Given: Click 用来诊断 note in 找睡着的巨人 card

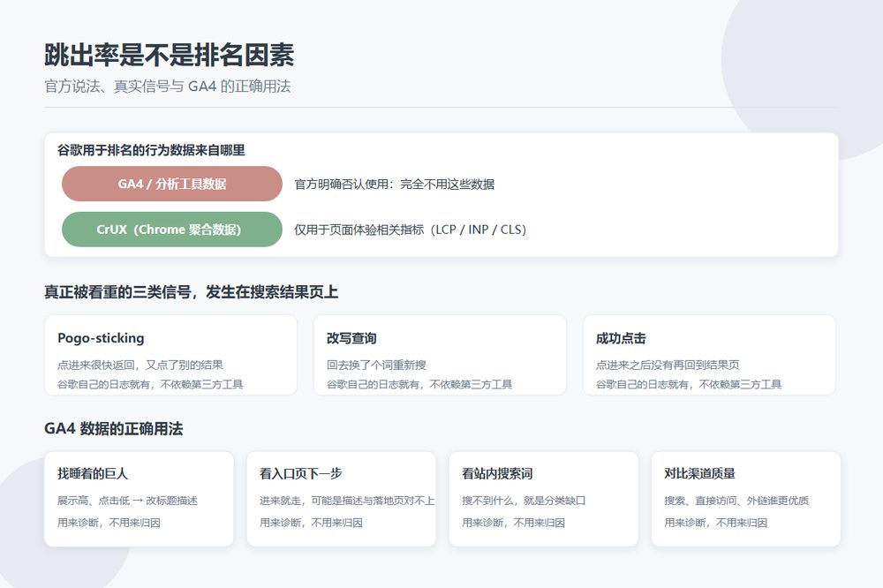Looking at the screenshot, I should click(109, 523).
